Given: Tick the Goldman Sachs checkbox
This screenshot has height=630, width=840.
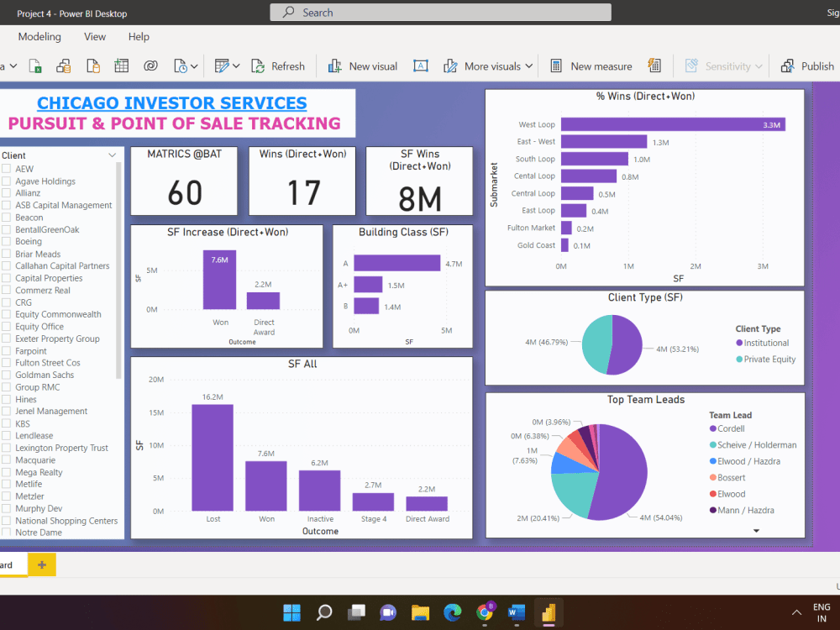Looking at the screenshot, I should pos(7,375).
